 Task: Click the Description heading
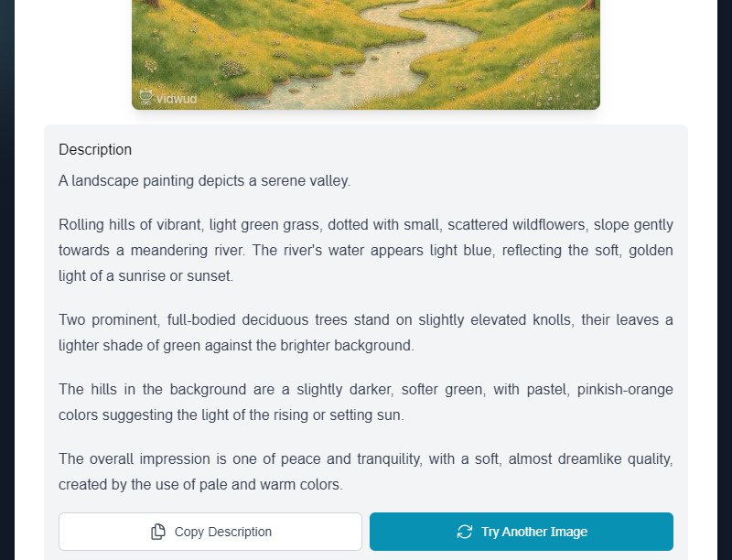(x=95, y=150)
